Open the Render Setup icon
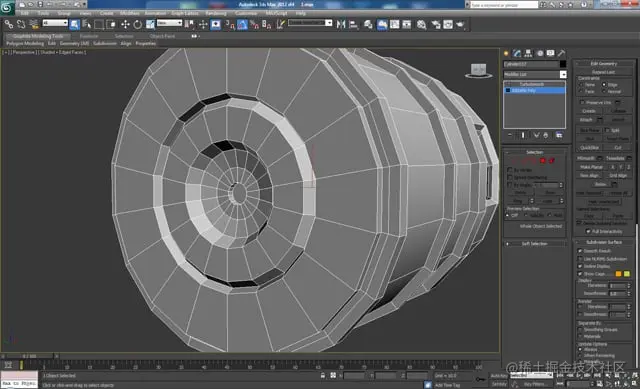This screenshot has width=640, height=389. point(436,24)
